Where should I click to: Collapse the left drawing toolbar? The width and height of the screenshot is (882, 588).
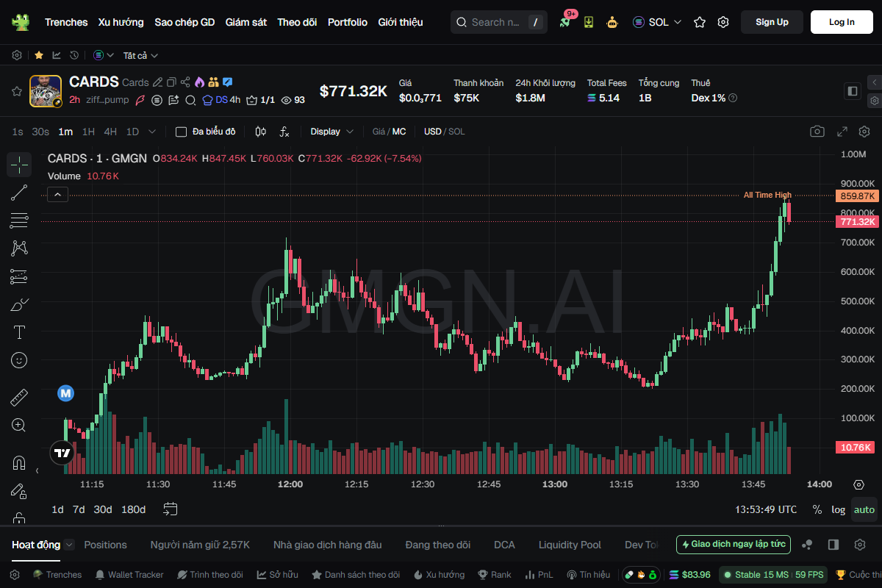[x=37, y=470]
